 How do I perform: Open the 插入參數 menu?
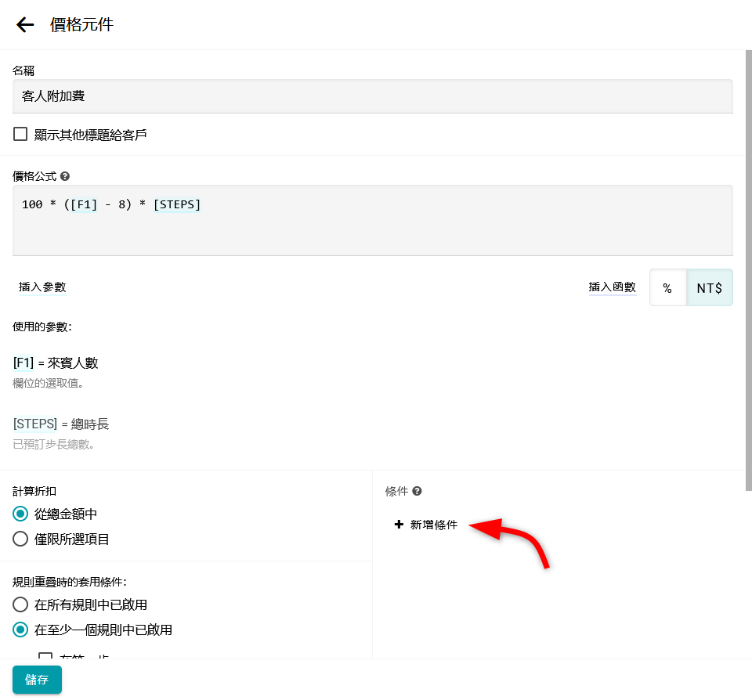(x=42, y=287)
